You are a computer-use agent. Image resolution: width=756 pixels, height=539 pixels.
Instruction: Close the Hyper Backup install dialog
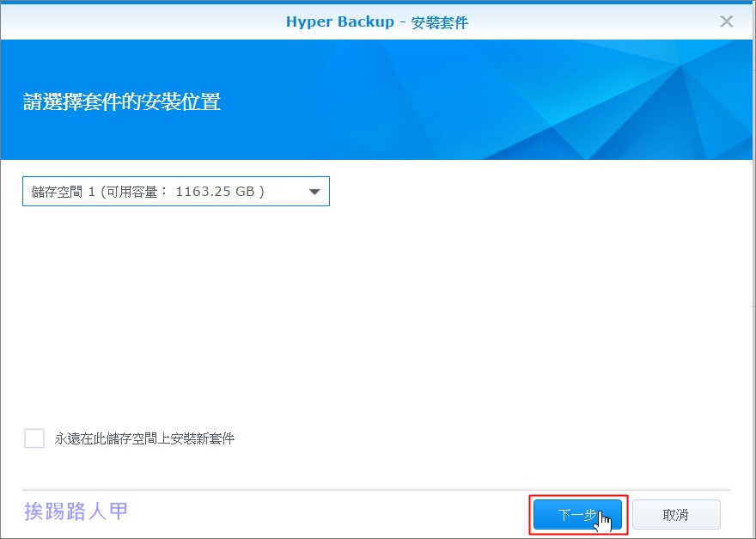tap(727, 21)
